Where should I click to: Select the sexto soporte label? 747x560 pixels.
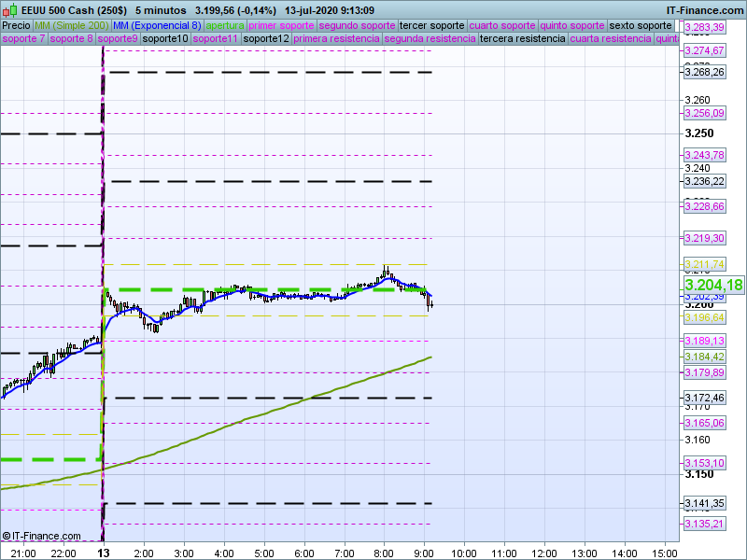[640, 25]
